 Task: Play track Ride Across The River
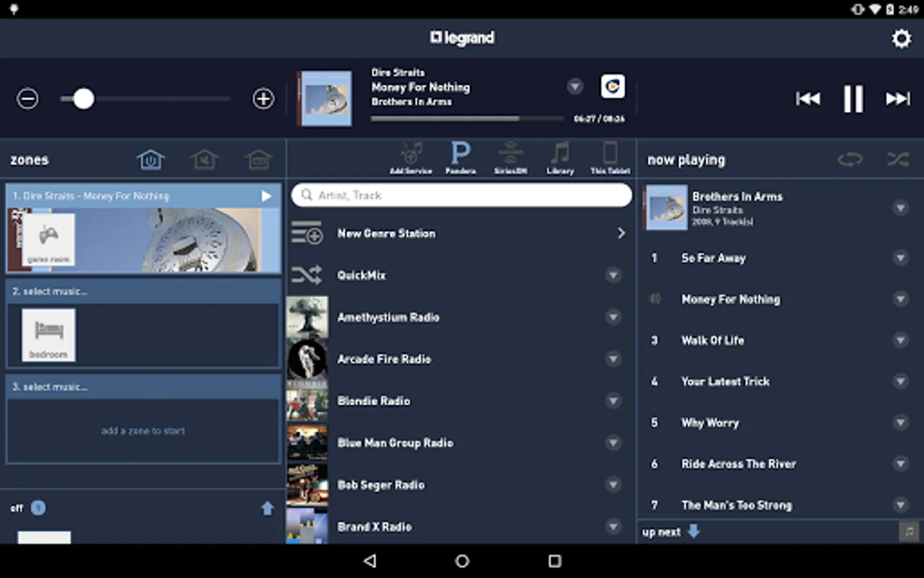pos(739,464)
